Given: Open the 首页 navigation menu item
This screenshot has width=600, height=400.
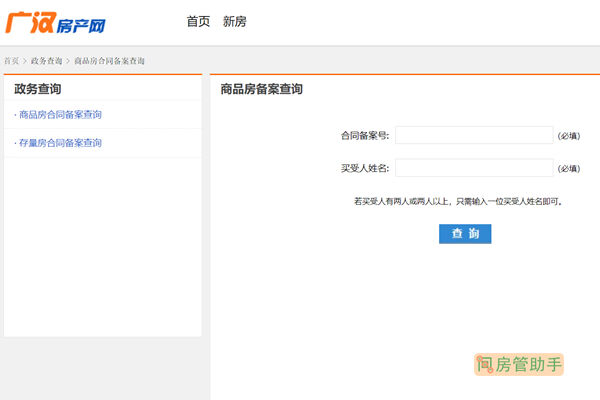Looking at the screenshot, I should coord(198,21).
